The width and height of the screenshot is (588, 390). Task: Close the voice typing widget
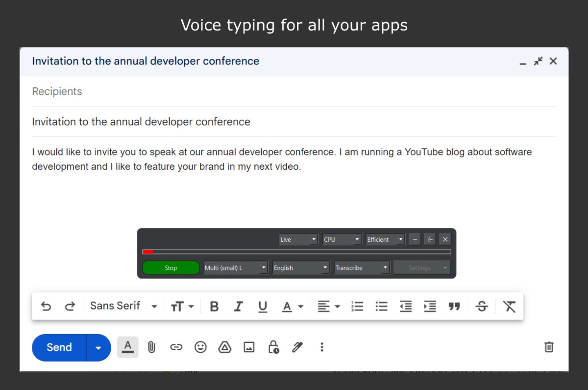tap(445, 239)
